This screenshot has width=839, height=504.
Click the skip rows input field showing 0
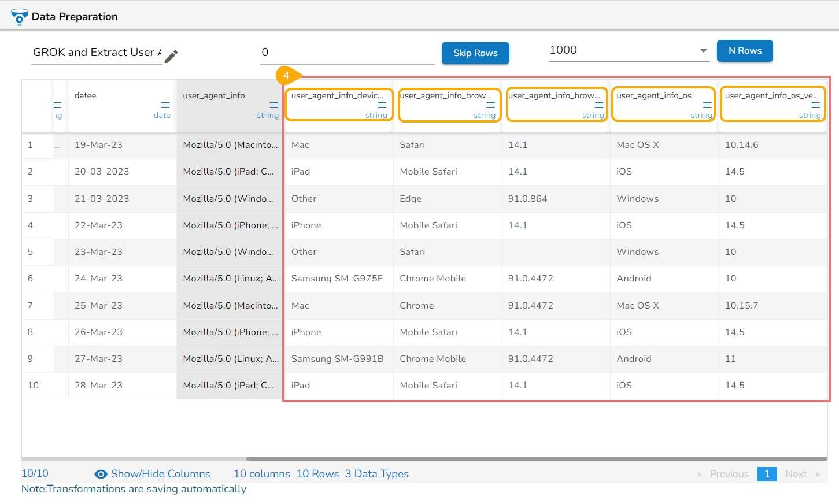[347, 53]
